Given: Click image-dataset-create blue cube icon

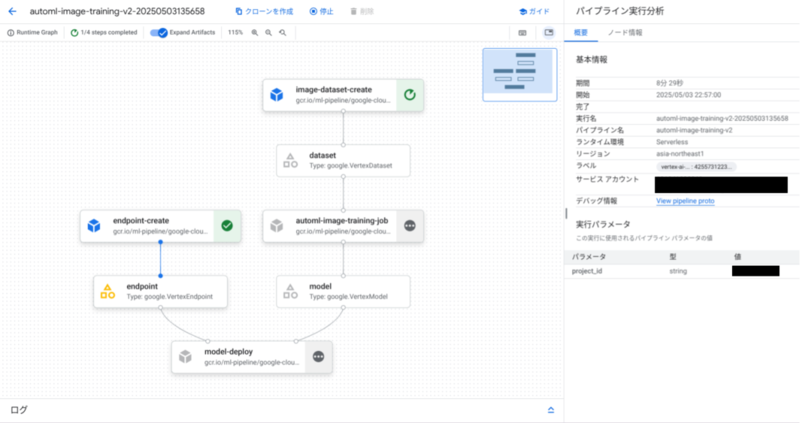Looking at the screenshot, I should [277, 95].
